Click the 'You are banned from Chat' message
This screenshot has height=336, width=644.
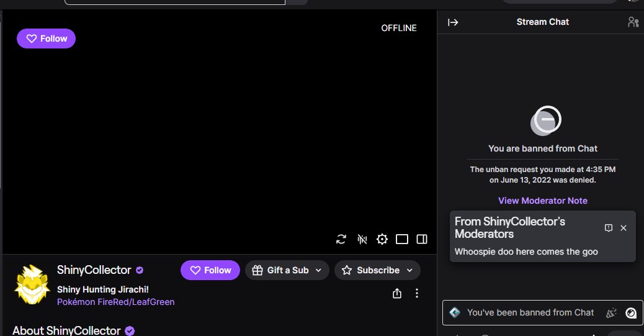(x=542, y=148)
